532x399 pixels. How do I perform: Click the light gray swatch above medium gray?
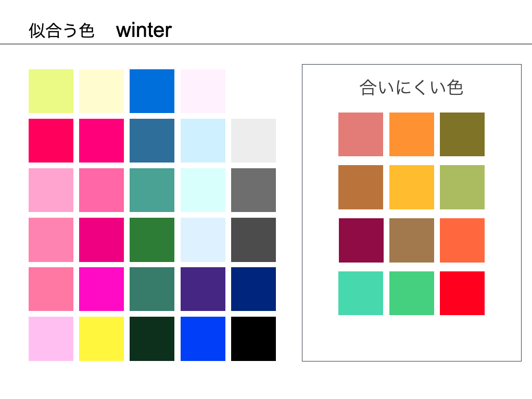pos(254,141)
